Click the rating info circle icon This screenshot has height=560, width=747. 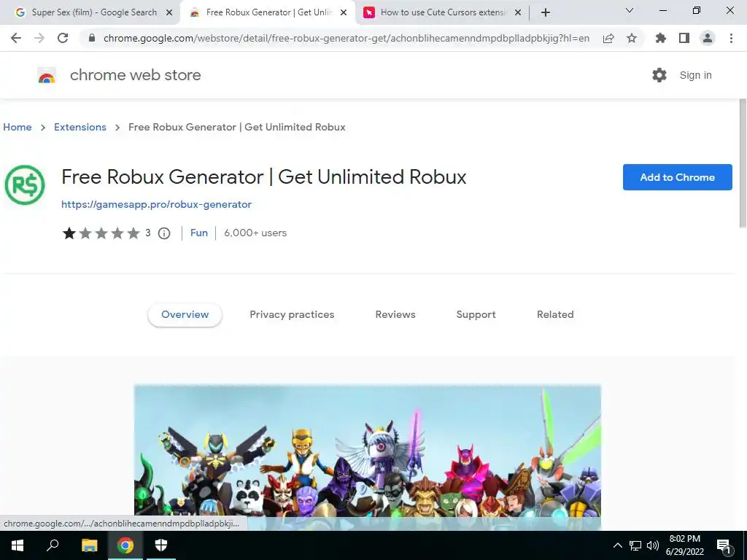[164, 233]
